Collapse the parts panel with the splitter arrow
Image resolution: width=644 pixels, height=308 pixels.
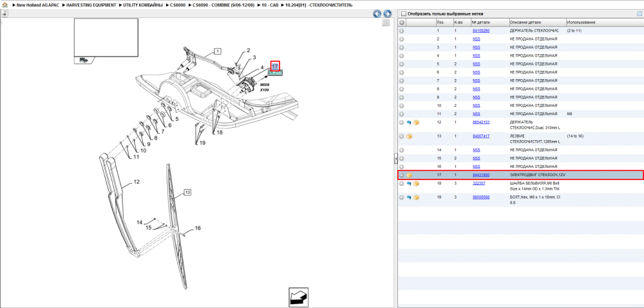(x=395, y=158)
